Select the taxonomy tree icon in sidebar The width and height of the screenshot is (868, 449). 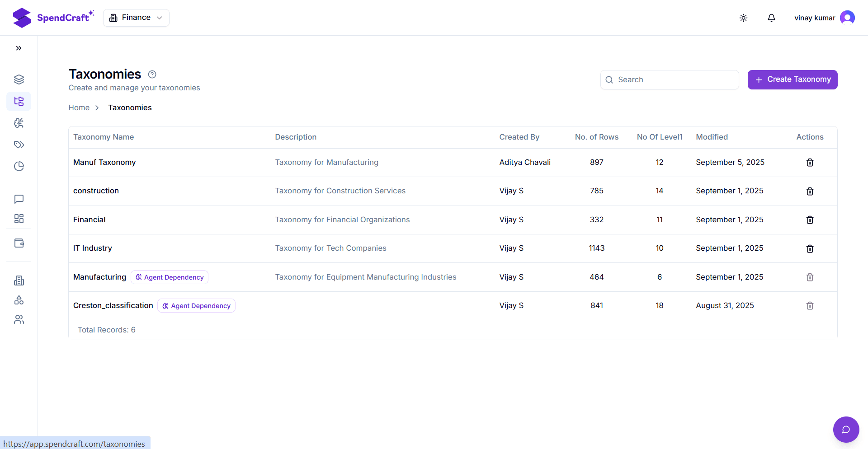[x=19, y=101]
